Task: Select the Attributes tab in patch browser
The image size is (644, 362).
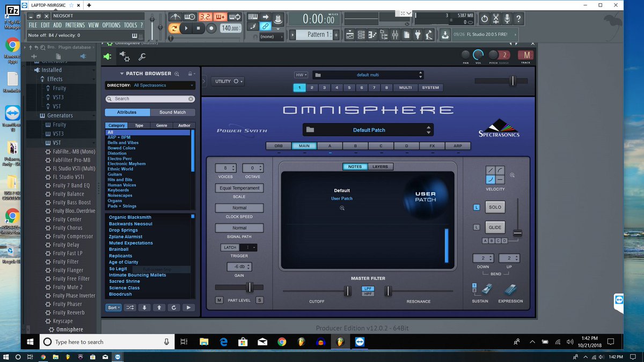Action: point(127,112)
